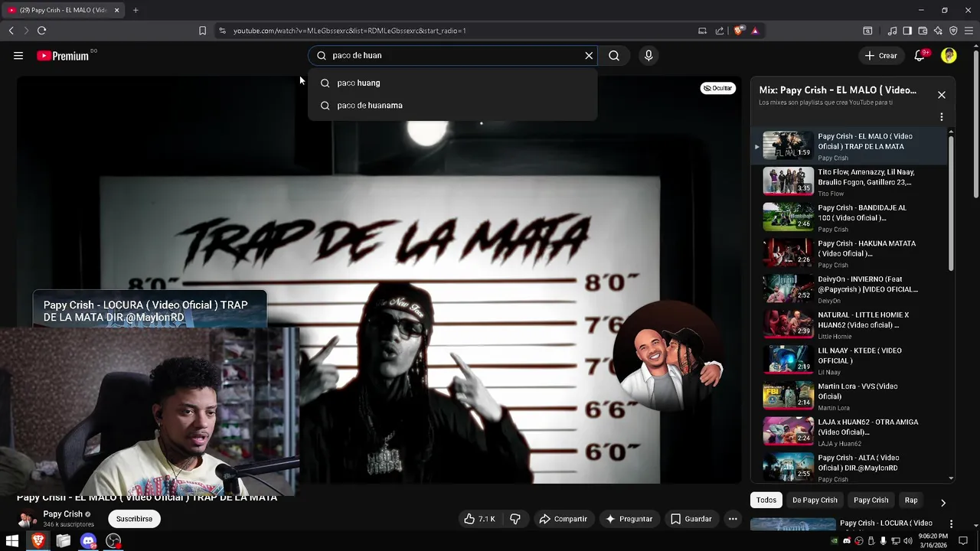Play NATURAL - LITTLE HOMIE X HUAN62
This screenshot has height=551, width=980.
[x=850, y=324]
